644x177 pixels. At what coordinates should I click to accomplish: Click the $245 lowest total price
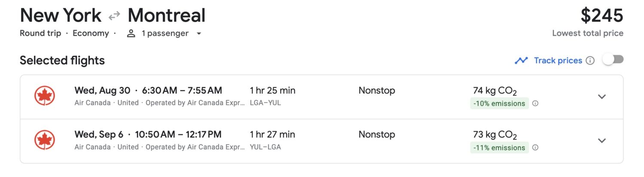point(601,16)
